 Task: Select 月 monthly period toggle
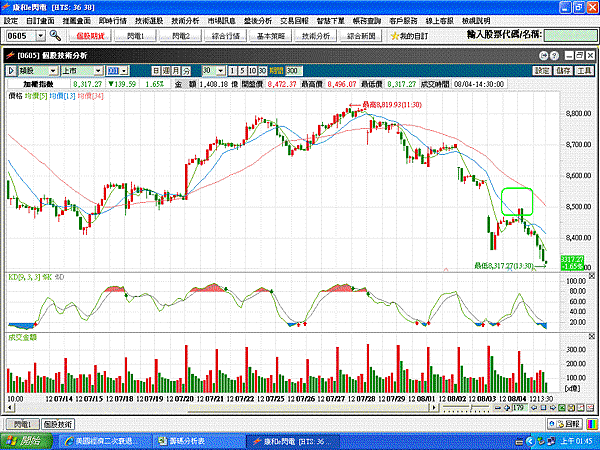[x=176, y=71]
